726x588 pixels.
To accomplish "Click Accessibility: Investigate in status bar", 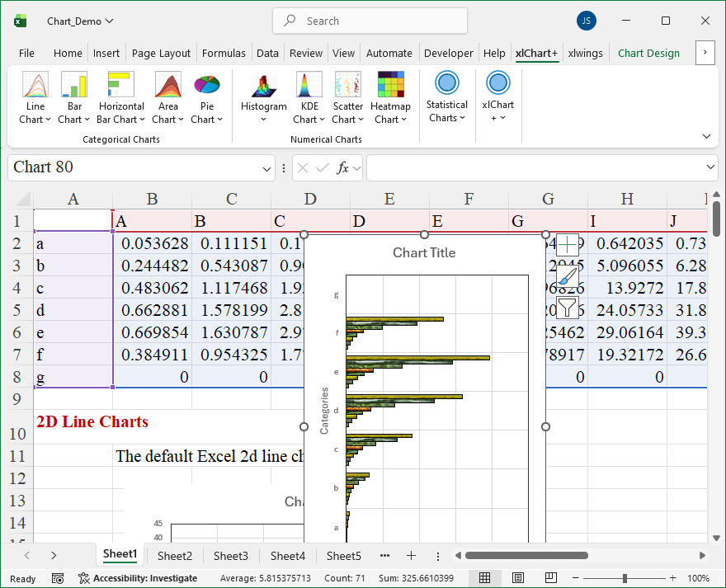I will click(138, 578).
